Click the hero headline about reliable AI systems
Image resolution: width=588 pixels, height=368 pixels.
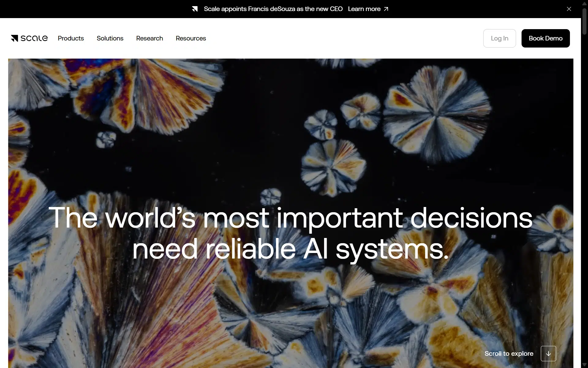[x=290, y=233]
